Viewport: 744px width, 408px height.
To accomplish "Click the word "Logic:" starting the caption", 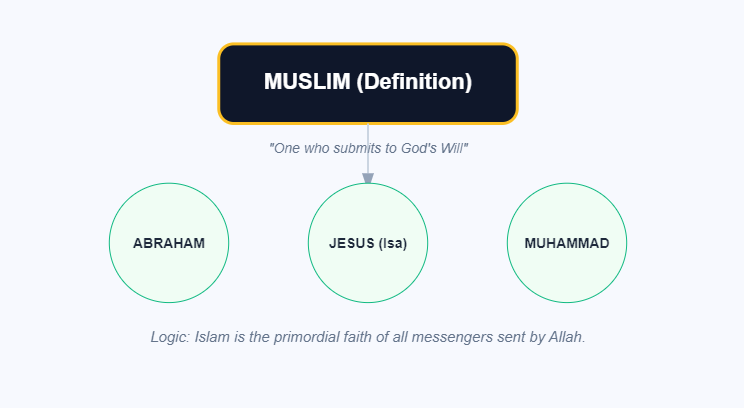I will tap(171, 337).
